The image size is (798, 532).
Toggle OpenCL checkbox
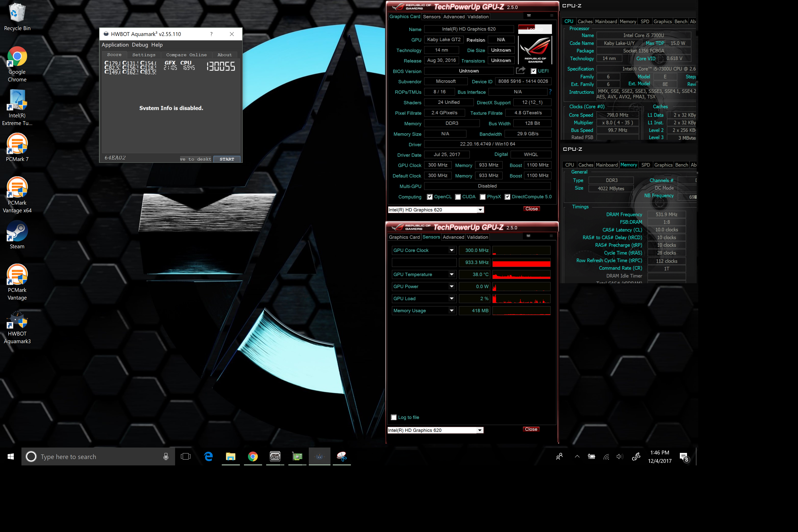click(x=429, y=197)
